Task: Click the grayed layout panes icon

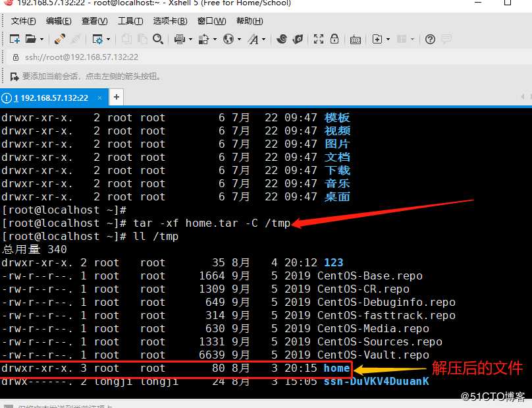Action: pyautogui.click(x=402, y=39)
